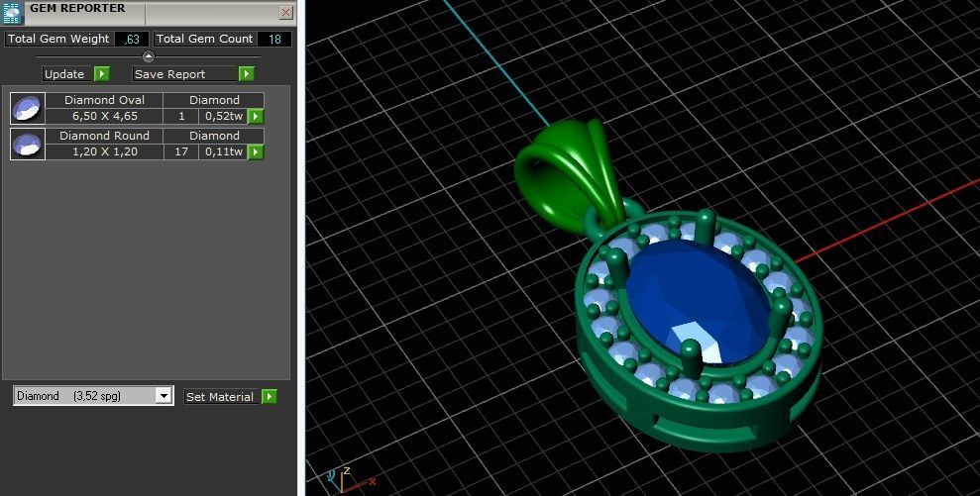Click the '0,11tw' weight cell
The height and width of the screenshot is (496, 980).
click(223, 151)
